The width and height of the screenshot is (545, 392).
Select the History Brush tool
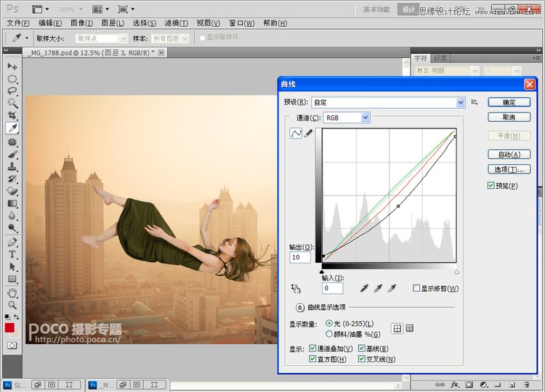click(12, 179)
